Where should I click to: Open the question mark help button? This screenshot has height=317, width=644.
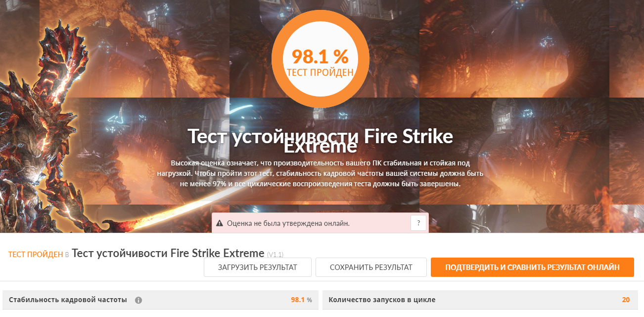[x=418, y=223]
